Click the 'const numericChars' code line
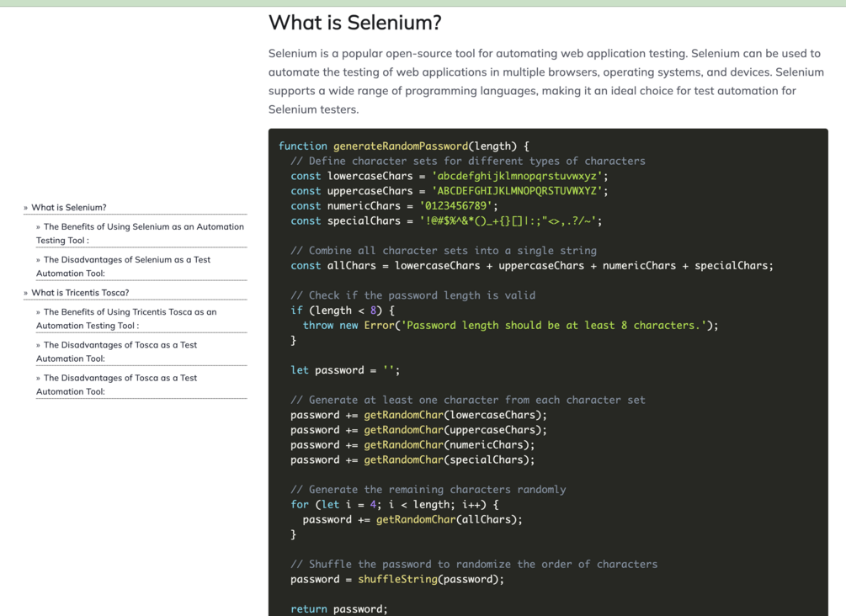 point(395,206)
